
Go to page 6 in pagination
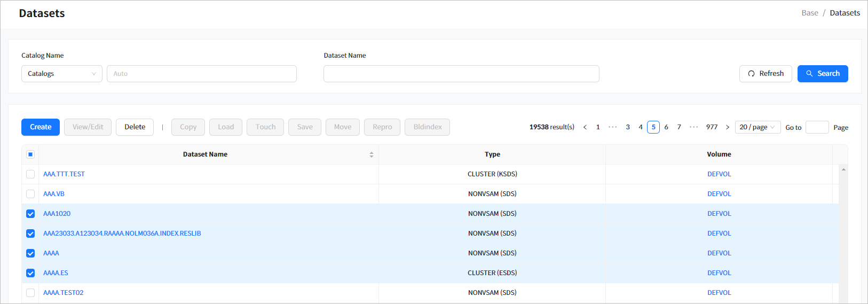[x=666, y=127]
